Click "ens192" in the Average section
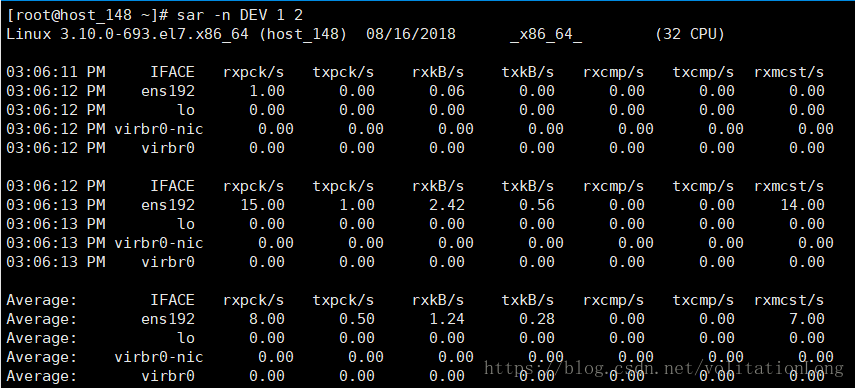Viewport: 855px width, 388px height. pos(168,319)
